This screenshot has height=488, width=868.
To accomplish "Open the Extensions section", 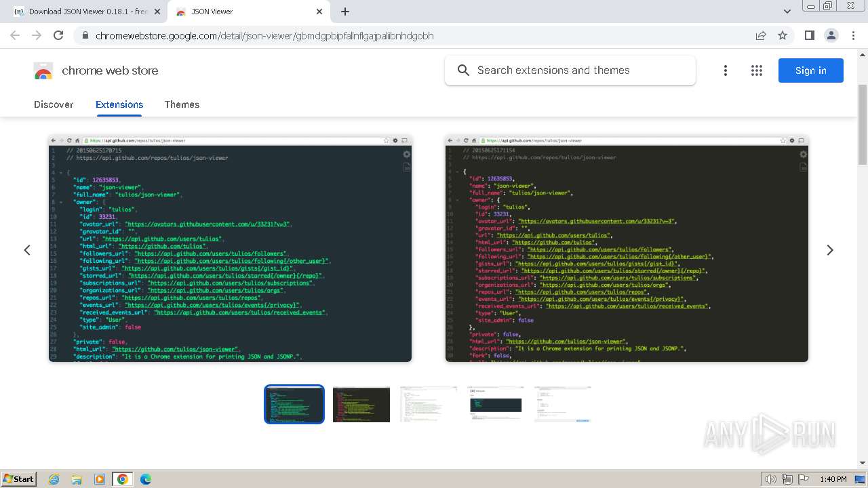I will pos(119,104).
